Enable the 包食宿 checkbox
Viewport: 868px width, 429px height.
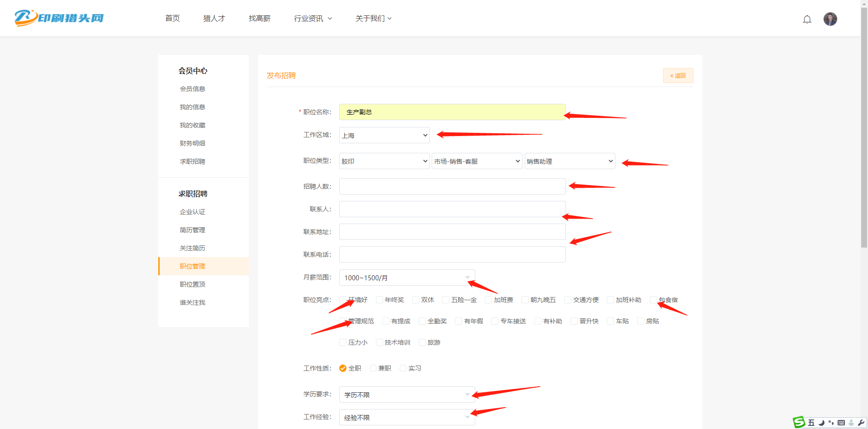pyautogui.click(x=653, y=300)
